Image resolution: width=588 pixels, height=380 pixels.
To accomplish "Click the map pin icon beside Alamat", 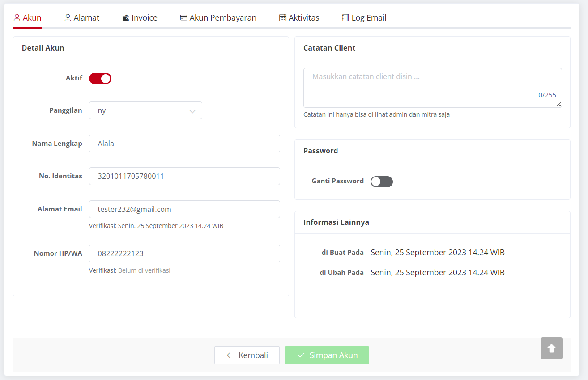I will click(68, 18).
